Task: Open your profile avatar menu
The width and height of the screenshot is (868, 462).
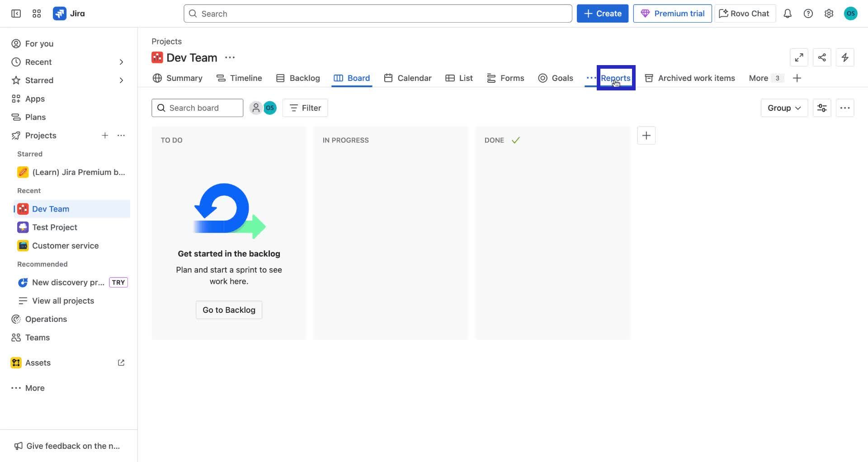Action: 850,13
